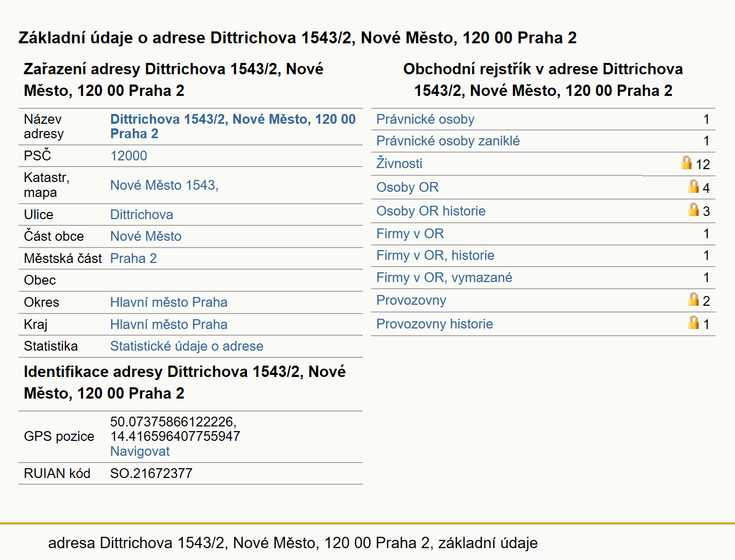Screen dimensions: 735x560
Task: Open the Osoby OR link
Action: pyautogui.click(x=407, y=187)
